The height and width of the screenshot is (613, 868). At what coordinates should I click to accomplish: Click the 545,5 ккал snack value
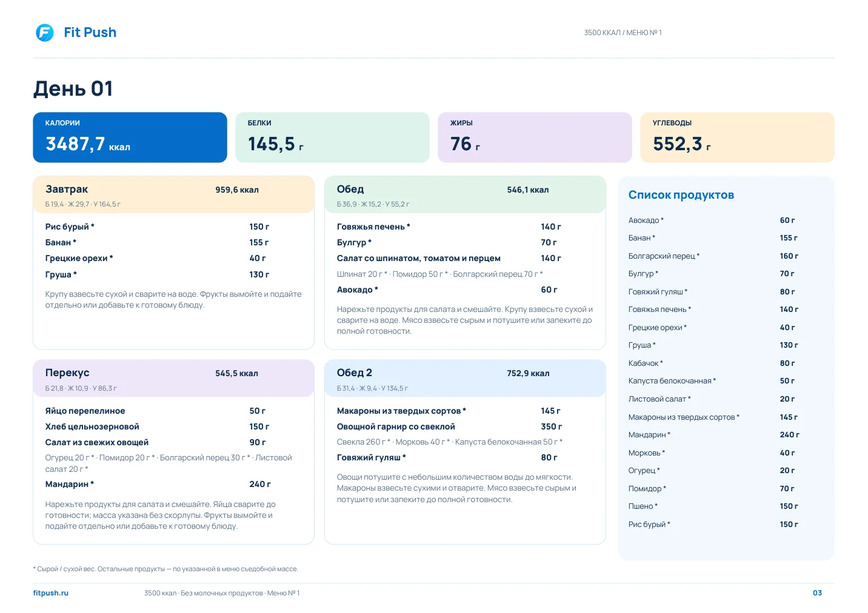(x=237, y=373)
